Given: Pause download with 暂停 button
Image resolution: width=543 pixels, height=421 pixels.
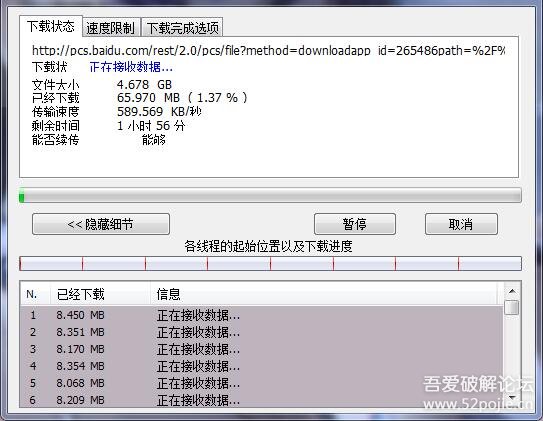Looking at the screenshot, I should tap(355, 224).
